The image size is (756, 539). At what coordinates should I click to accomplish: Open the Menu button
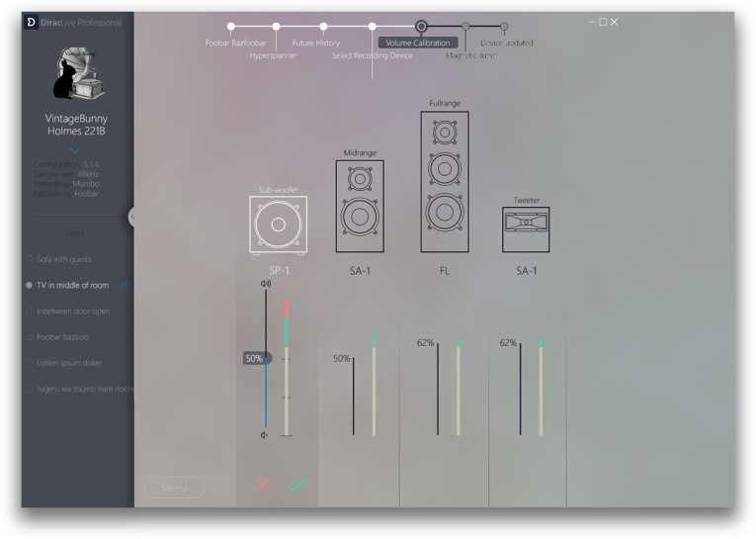174,488
